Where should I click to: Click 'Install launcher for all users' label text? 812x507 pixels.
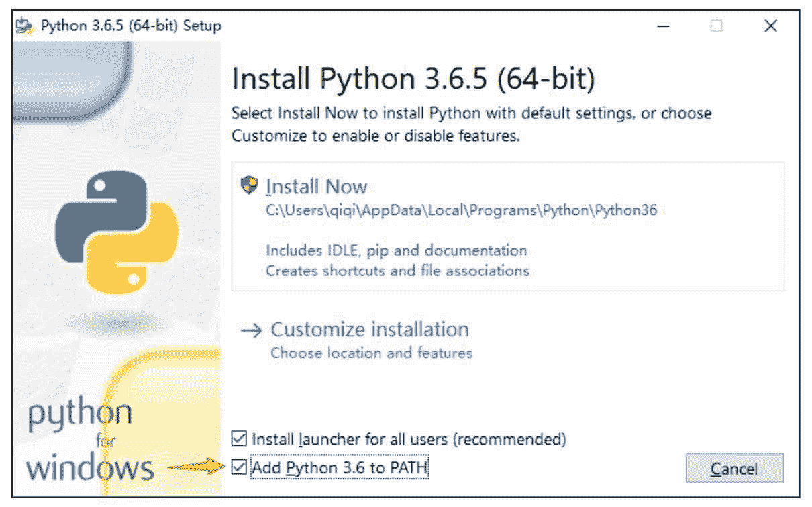[409, 440]
